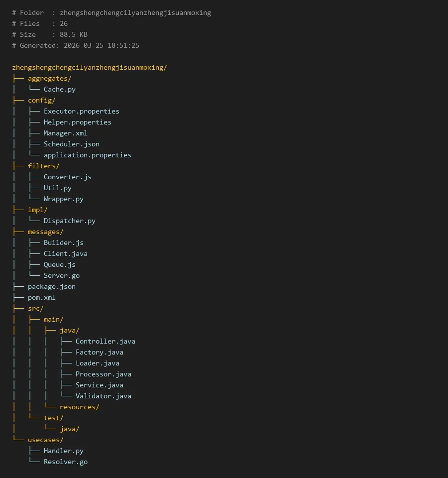Select Dispatcher.py under impl

tap(69, 221)
